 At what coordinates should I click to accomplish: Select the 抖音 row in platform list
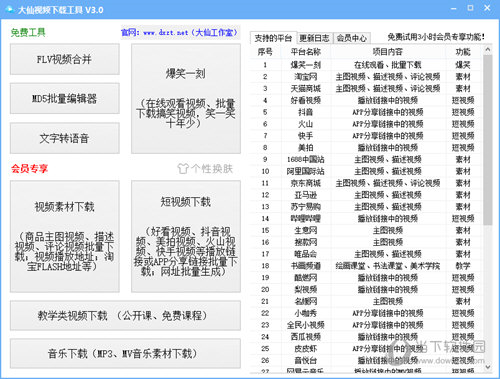tap(366, 112)
